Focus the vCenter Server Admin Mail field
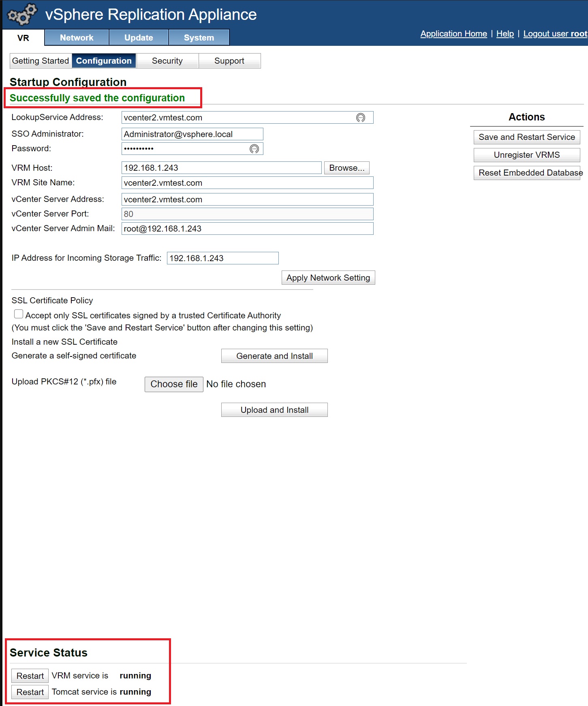This screenshot has height=706, width=588. click(x=247, y=229)
